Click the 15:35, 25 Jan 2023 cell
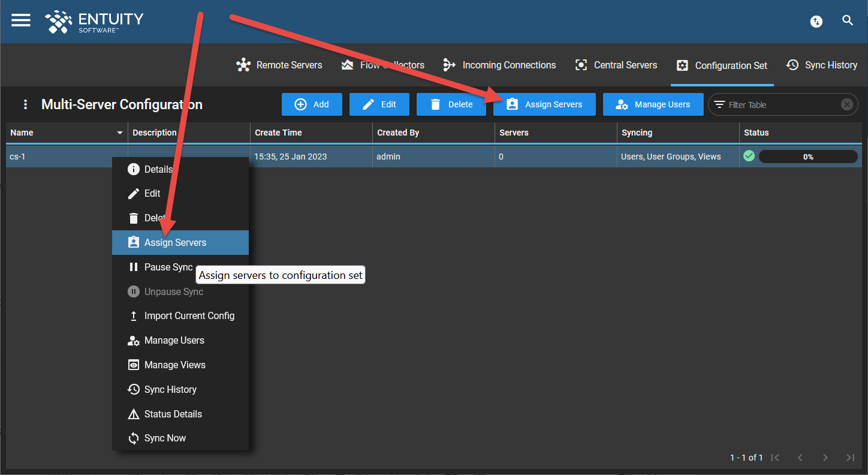Viewport: 868px width, 475px height. click(311, 157)
